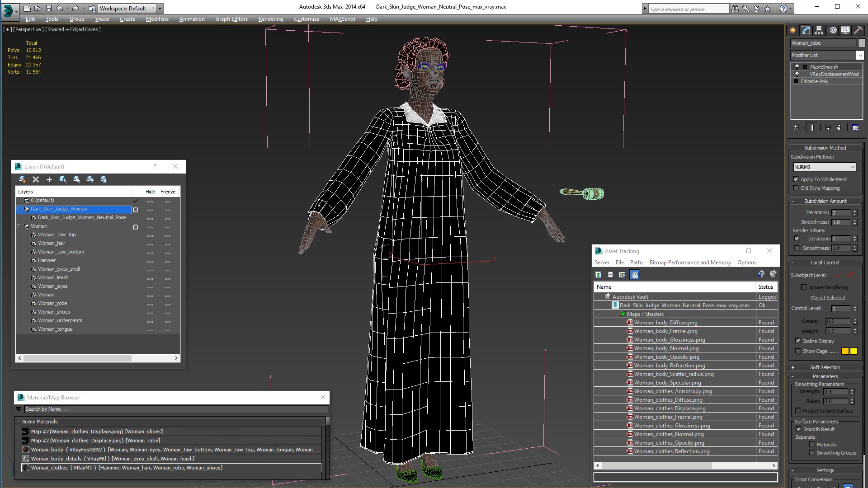Image resolution: width=868 pixels, height=488 pixels.
Task: Switch Asset Tracking to table view
Action: [635, 275]
